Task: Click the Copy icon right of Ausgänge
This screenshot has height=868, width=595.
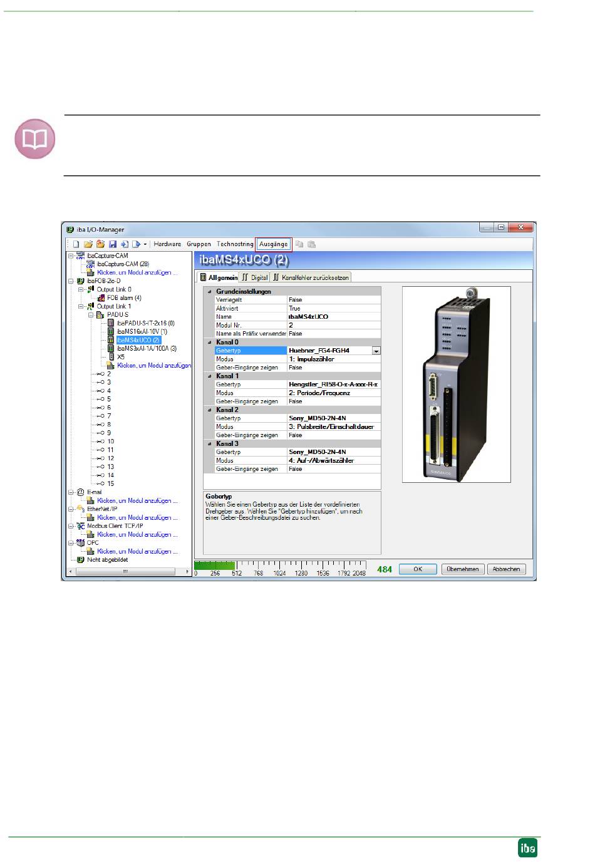Action: (x=299, y=244)
